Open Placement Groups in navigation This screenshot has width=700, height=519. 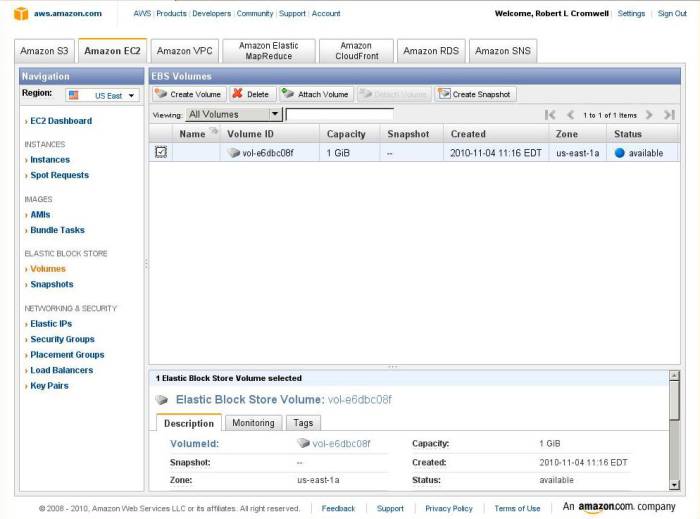67,355
